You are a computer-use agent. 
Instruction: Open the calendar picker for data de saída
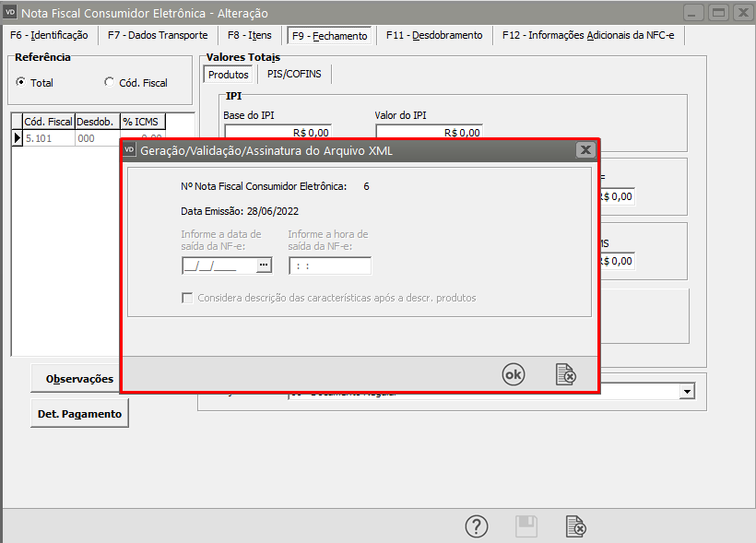pos(264,266)
